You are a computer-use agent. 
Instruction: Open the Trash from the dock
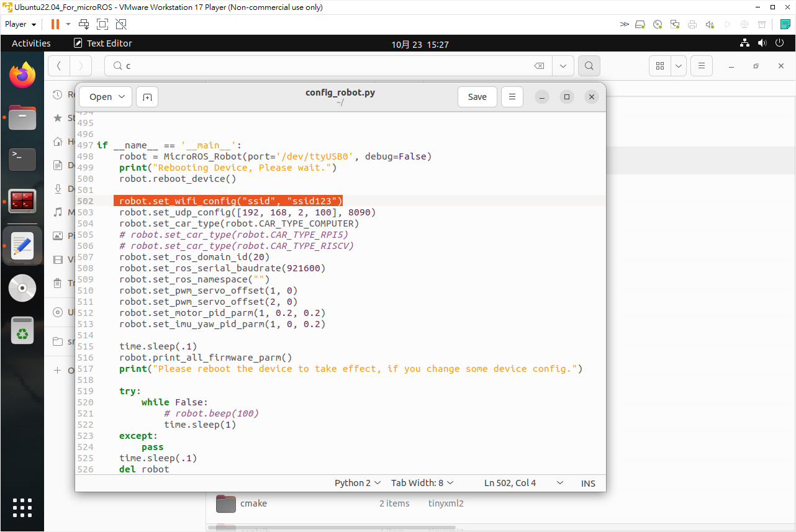point(22,330)
